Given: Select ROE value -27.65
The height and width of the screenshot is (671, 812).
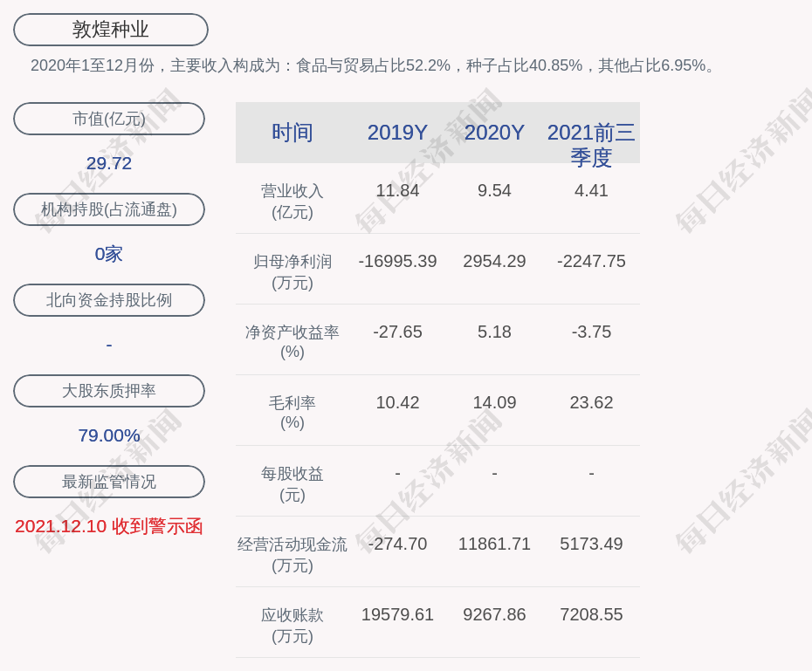Looking at the screenshot, I should click(397, 332).
